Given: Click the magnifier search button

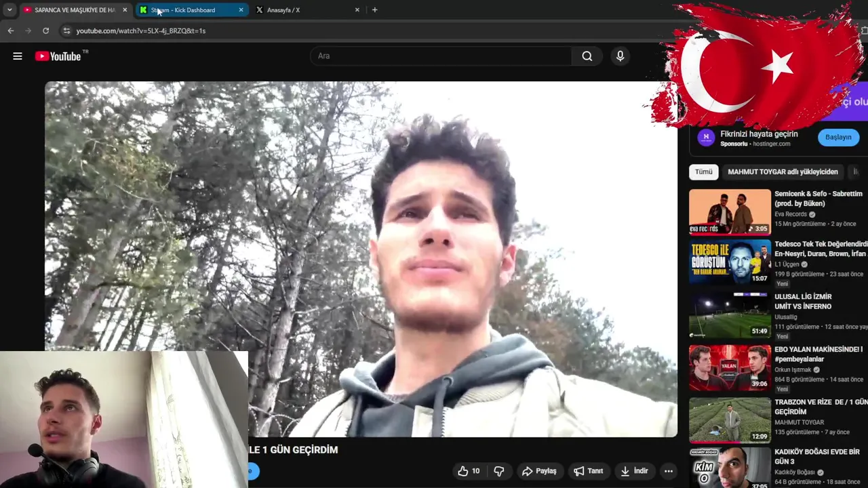Looking at the screenshot, I should 587,56.
